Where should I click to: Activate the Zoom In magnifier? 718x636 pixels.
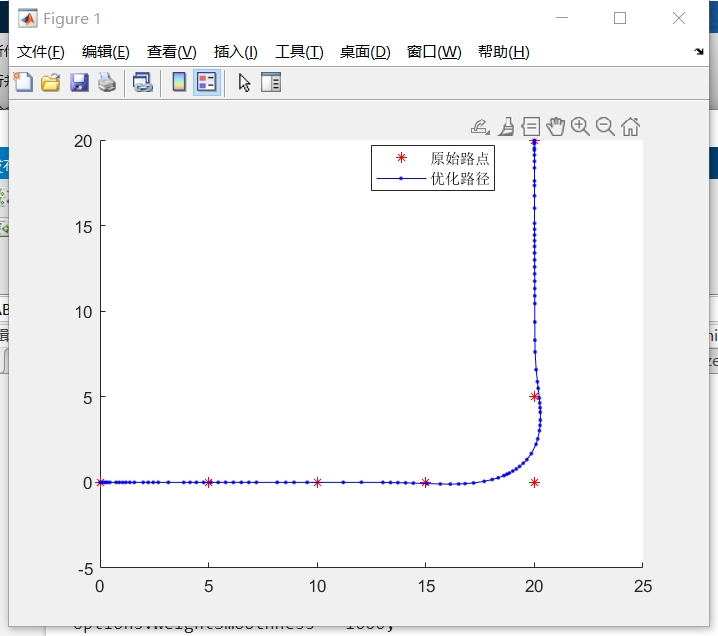[x=580, y=127]
